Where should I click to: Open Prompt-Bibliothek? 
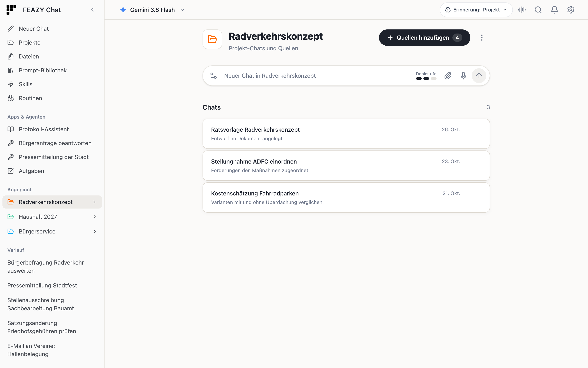[x=52, y=70]
